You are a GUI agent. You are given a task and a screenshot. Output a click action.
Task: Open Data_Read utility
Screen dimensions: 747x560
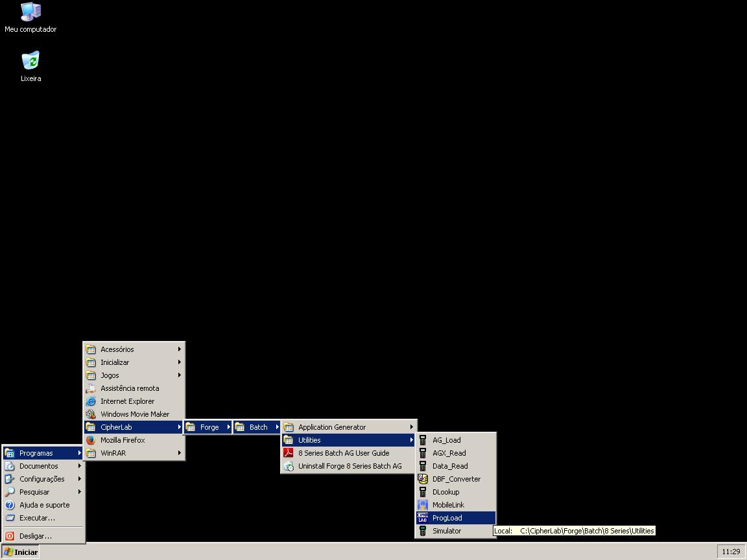(456, 466)
